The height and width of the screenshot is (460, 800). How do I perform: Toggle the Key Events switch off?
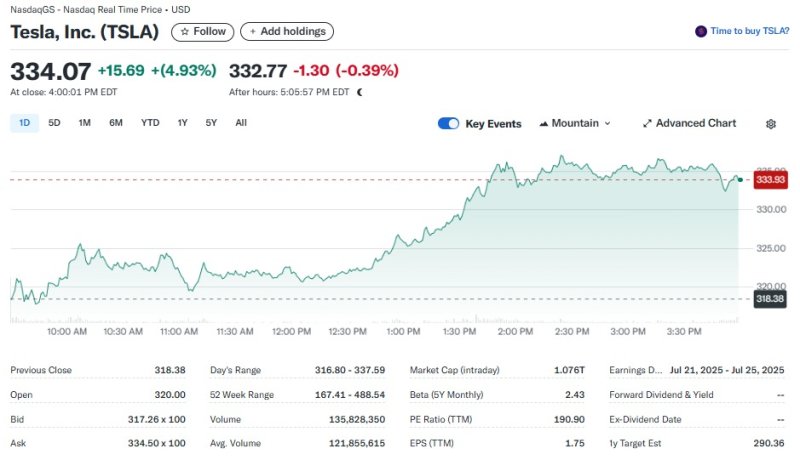[448, 124]
